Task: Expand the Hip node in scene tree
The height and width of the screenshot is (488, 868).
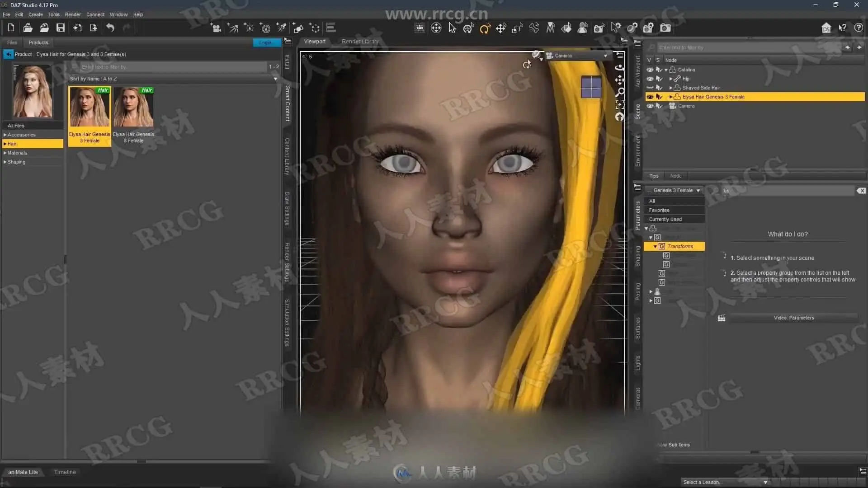Action: 670,79
